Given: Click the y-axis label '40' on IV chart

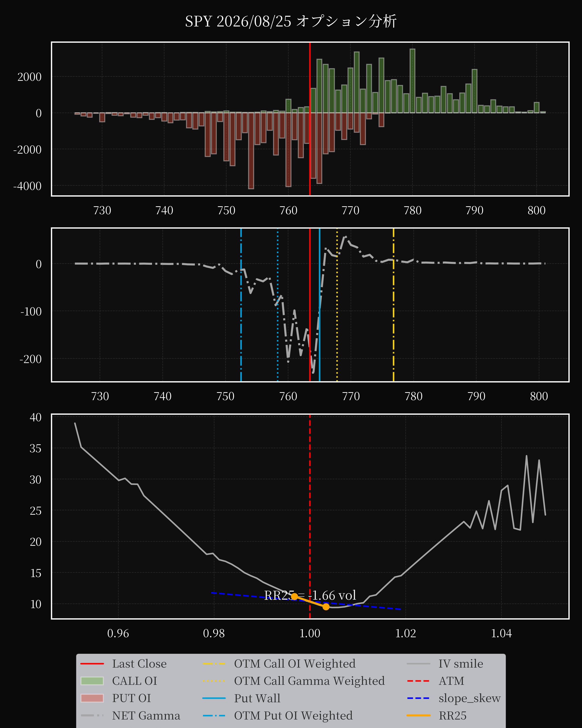Looking at the screenshot, I should point(35,417).
